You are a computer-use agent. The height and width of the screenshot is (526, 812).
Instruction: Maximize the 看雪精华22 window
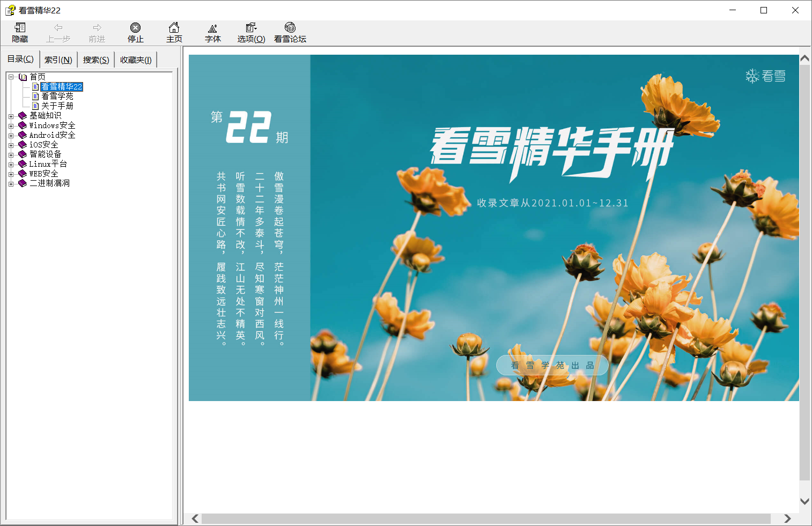764,10
